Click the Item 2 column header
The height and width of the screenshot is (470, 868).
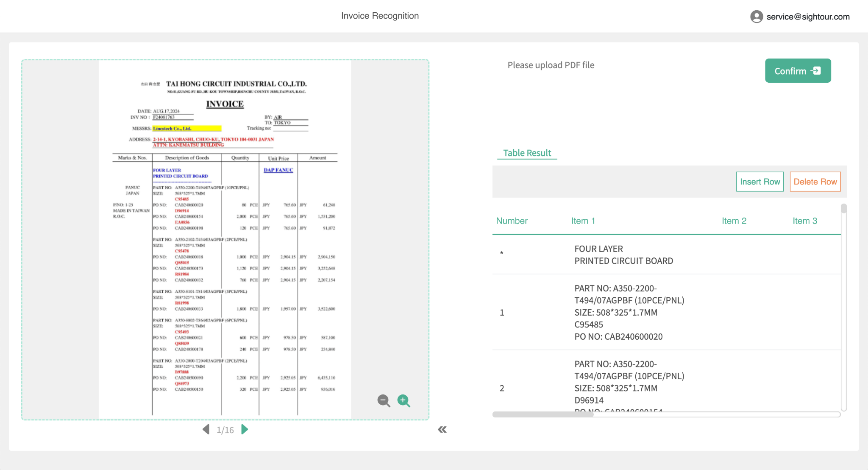(x=734, y=221)
